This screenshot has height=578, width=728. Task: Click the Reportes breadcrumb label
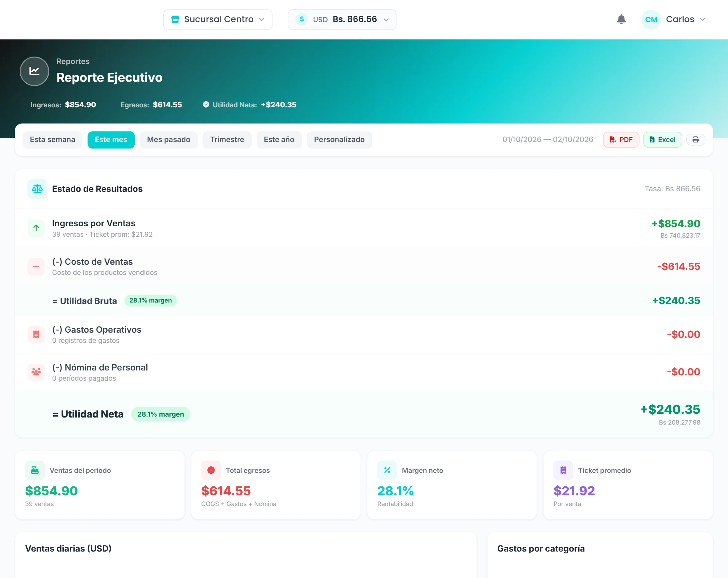pyautogui.click(x=73, y=61)
